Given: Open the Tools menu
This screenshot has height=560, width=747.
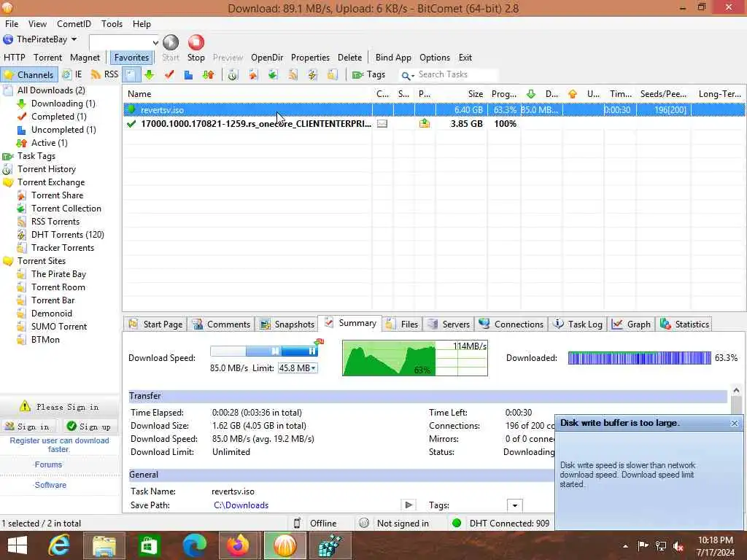Looking at the screenshot, I should tap(112, 24).
